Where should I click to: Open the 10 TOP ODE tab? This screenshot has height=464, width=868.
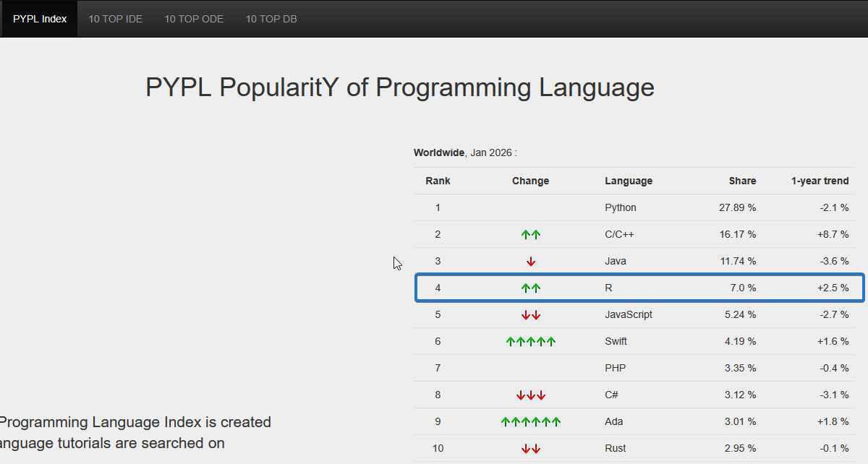[194, 19]
